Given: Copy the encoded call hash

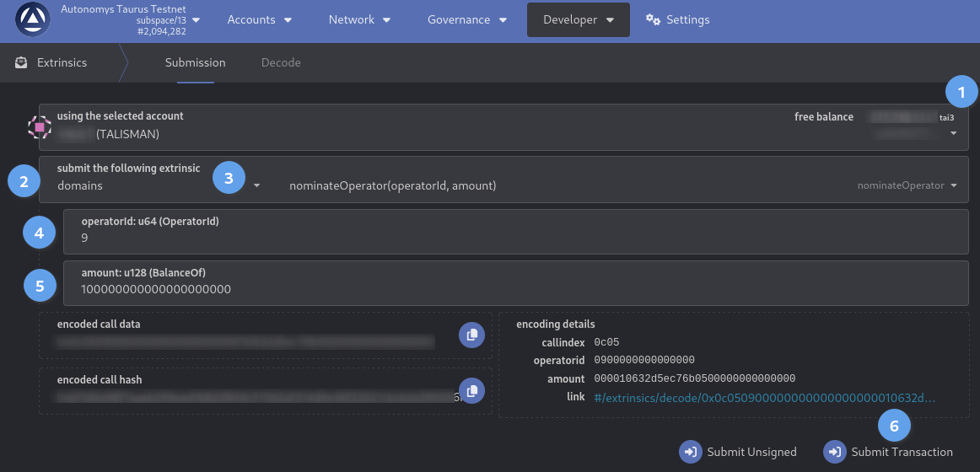Looking at the screenshot, I should tap(471, 390).
